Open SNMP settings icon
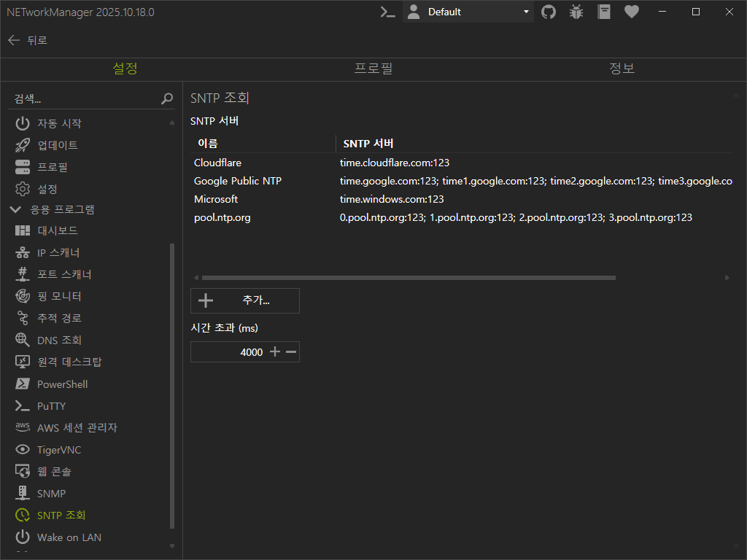The height and width of the screenshot is (560, 747). (23, 494)
